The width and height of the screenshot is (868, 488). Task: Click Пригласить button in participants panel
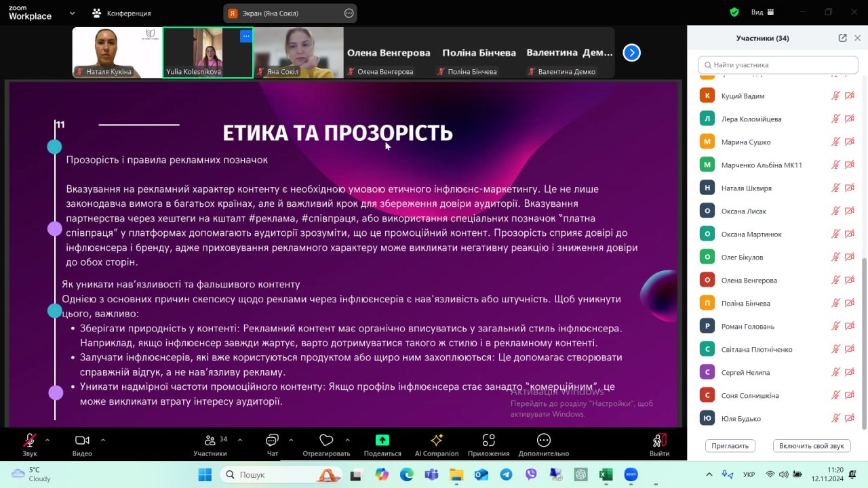pos(730,445)
